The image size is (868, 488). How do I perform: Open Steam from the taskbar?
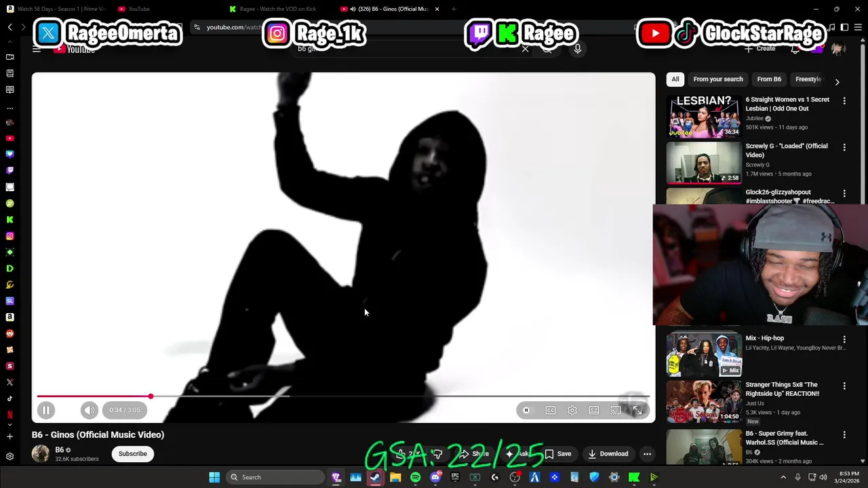coord(375,477)
